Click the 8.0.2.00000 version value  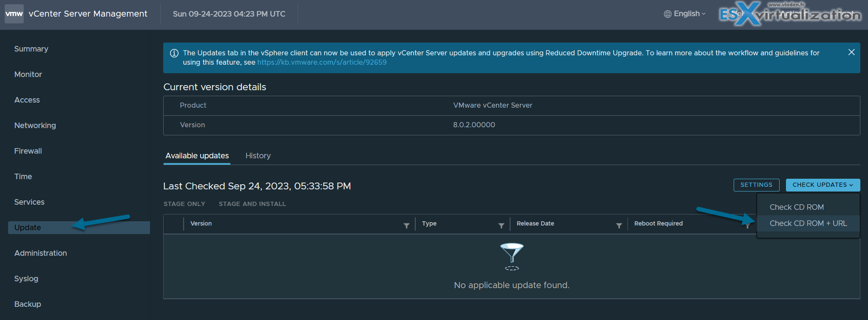pos(474,125)
